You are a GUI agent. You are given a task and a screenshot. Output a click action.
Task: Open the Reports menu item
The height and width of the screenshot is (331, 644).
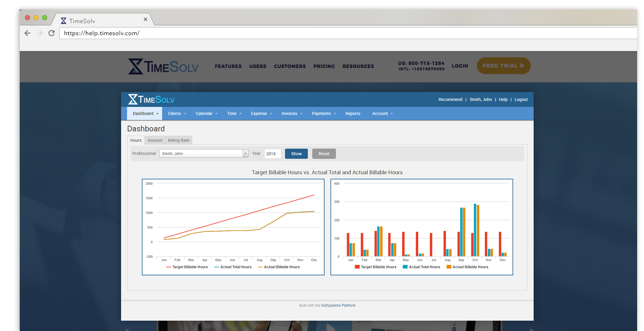click(x=353, y=113)
